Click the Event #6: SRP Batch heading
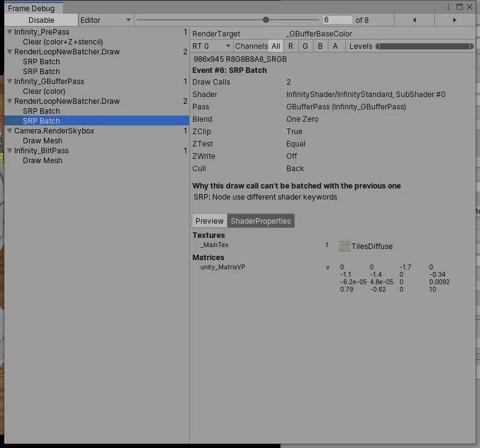Image resolution: width=480 pixels, height=448 pixels. (229, 70)
